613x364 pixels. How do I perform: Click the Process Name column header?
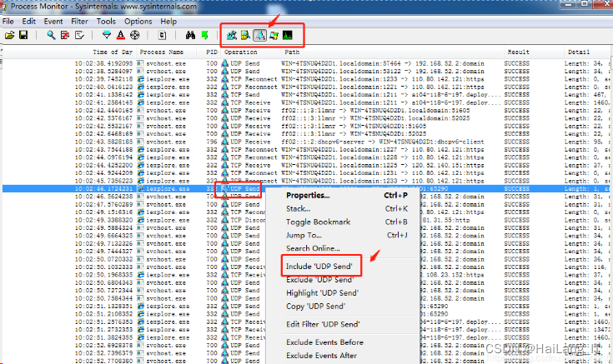pos(162,52)
